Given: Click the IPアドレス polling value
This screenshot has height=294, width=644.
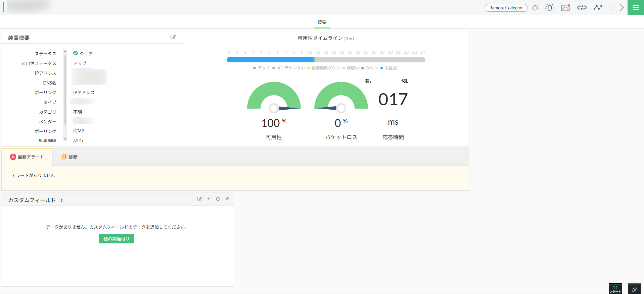Looking at the screenshot, I should pyautogui.click(x=84, y=93).
